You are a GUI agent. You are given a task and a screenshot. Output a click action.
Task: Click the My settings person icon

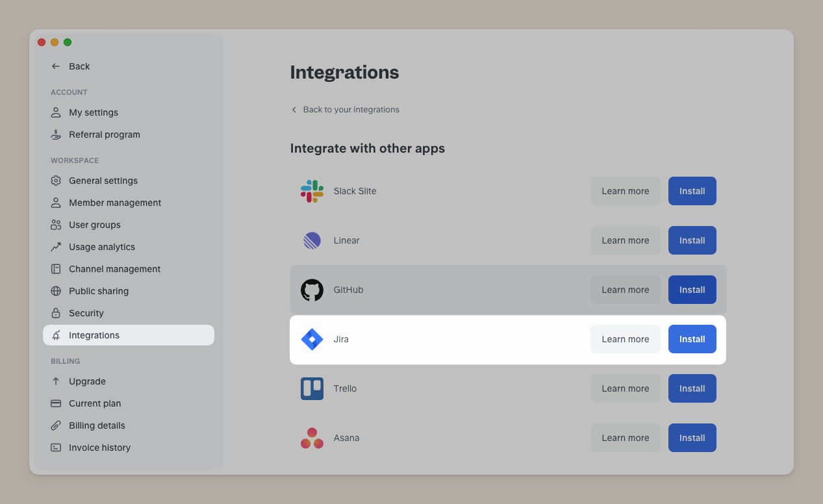click(x=56, y=112)
